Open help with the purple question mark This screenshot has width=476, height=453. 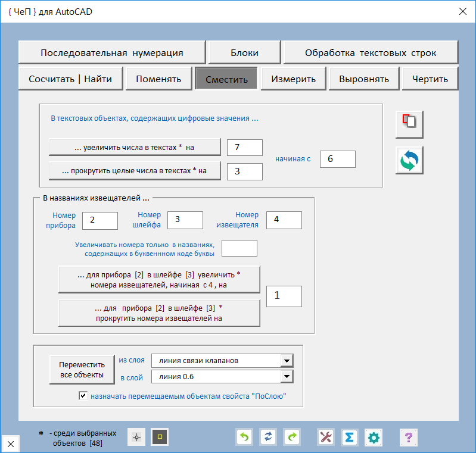click(408, 438)
